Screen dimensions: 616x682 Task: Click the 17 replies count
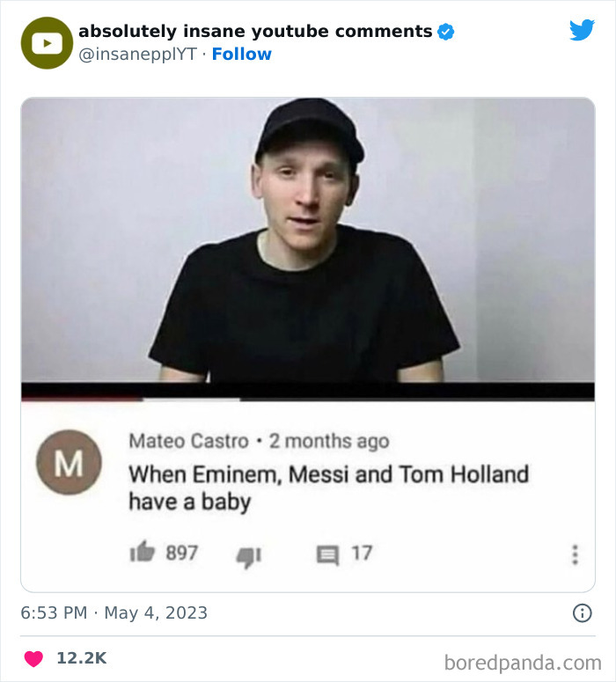pos(362,554)
